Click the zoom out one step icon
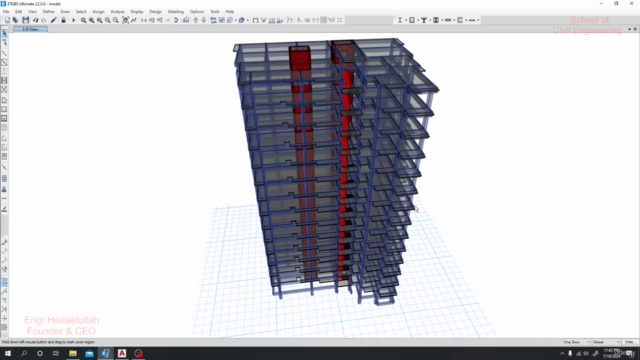The width and height of the screenshot is (640, 360). coord(116,20)
